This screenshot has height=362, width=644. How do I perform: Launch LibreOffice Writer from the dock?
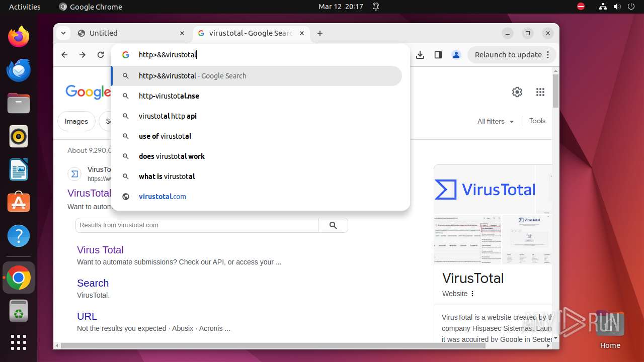[x=19, y=169]
